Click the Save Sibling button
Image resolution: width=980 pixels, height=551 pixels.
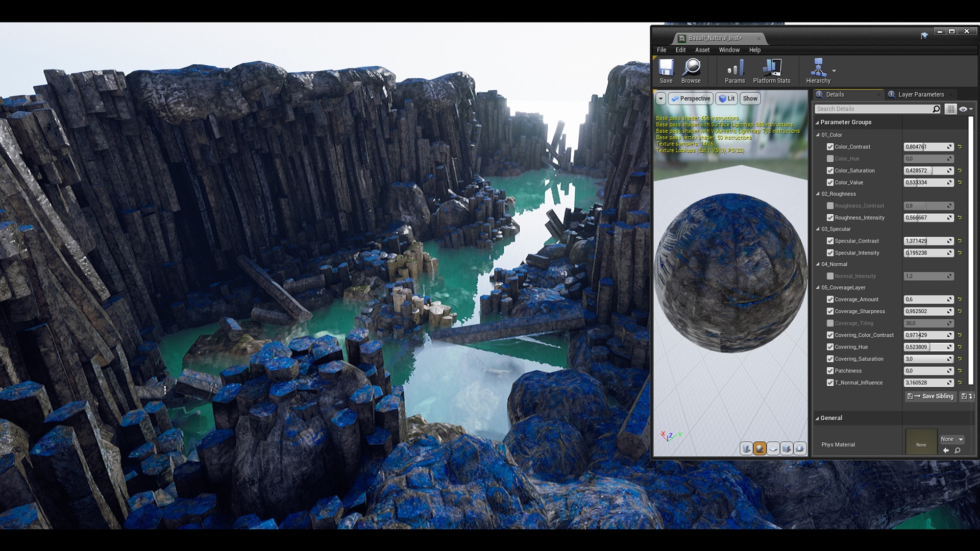point(930,396)
